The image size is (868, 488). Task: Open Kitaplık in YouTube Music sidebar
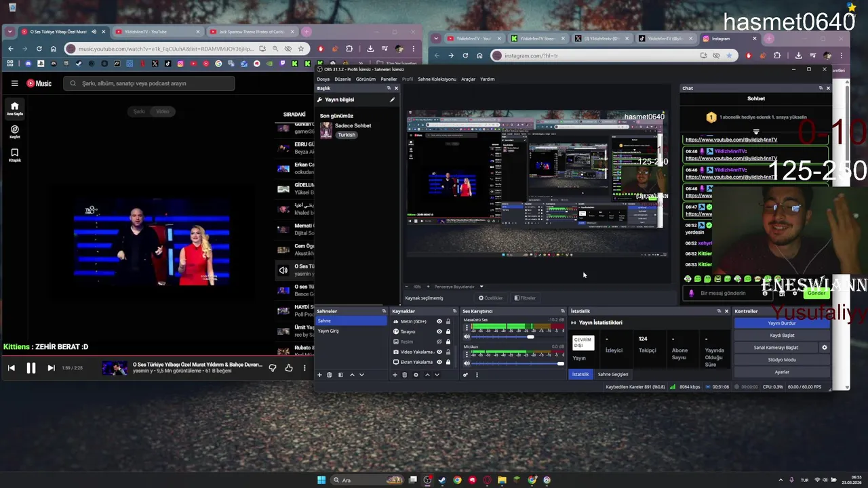coord(14,155)
